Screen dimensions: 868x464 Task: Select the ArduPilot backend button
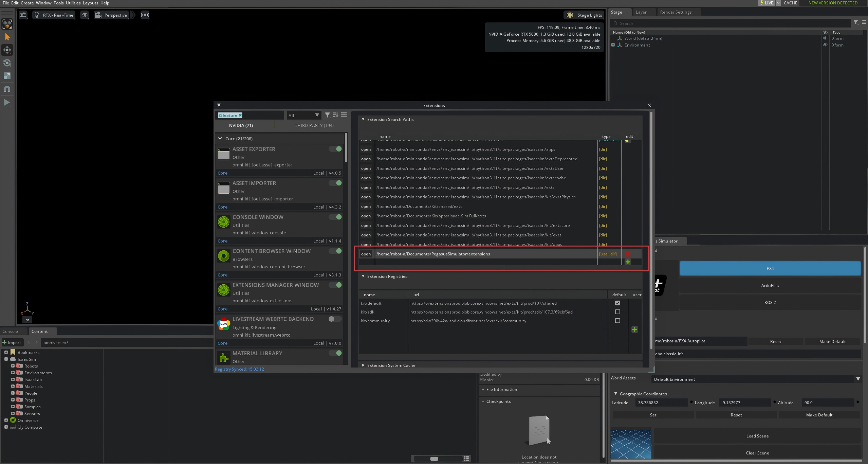[770, 285]
